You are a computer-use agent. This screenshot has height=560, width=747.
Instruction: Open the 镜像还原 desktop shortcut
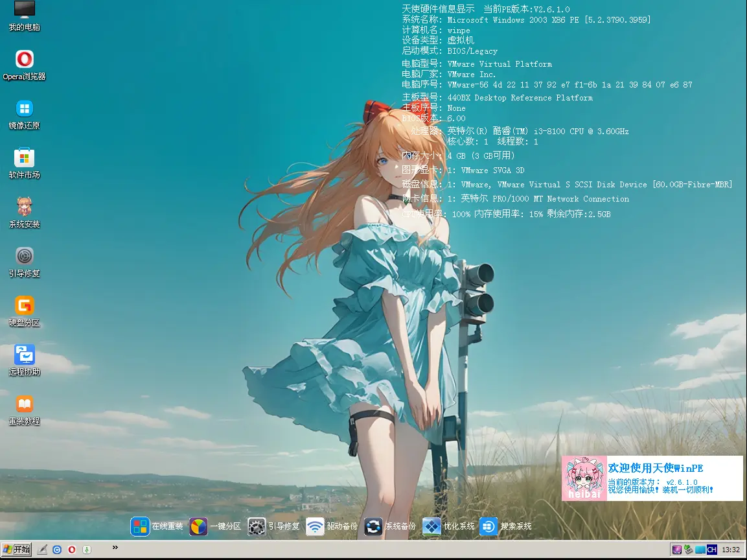pyautogui.click(x=25, y=110)
